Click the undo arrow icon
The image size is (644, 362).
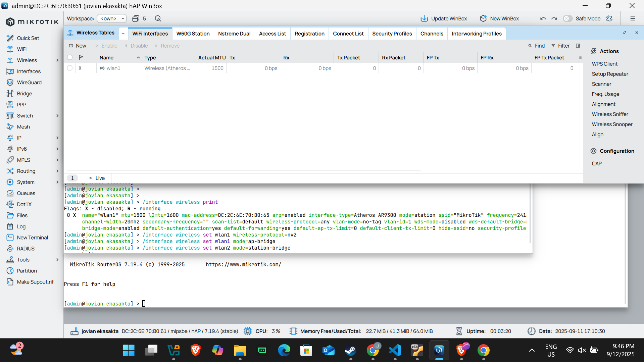tap(543, 18)
